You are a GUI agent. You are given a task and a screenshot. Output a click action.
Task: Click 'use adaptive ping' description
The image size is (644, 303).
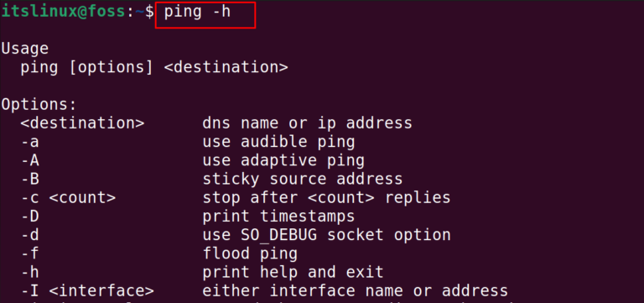point(283,160)
